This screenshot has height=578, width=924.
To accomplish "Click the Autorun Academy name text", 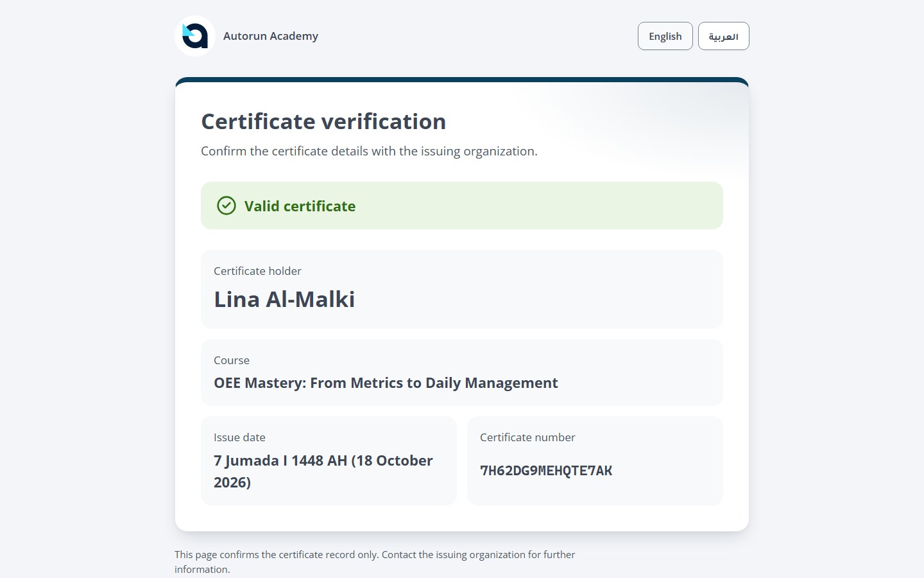I will (x=271, y=36).
